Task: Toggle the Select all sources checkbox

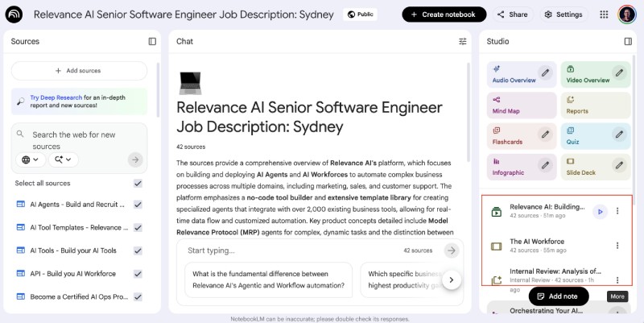Action: click(138, 183)
